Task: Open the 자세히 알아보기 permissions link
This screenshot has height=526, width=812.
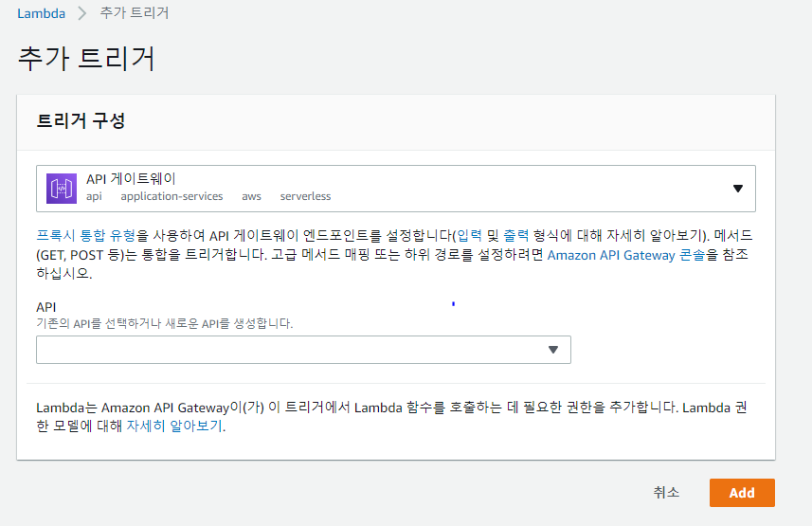Action: point(174,426)
